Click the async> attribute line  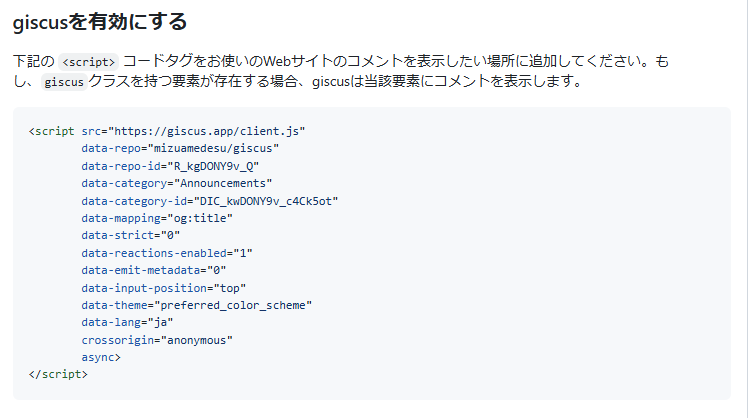point(101,357)
